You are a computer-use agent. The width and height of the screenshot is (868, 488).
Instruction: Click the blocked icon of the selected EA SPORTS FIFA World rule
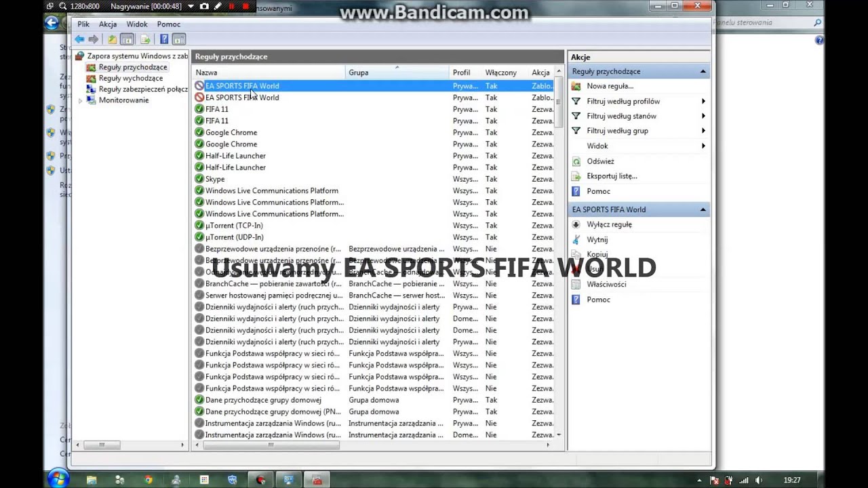[199, 86]
